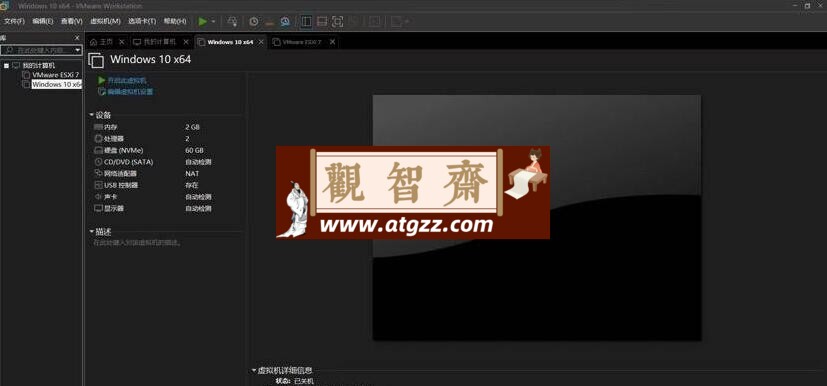
Task: Collapse the 设备 devices section
Action: (x=92, y=115)
